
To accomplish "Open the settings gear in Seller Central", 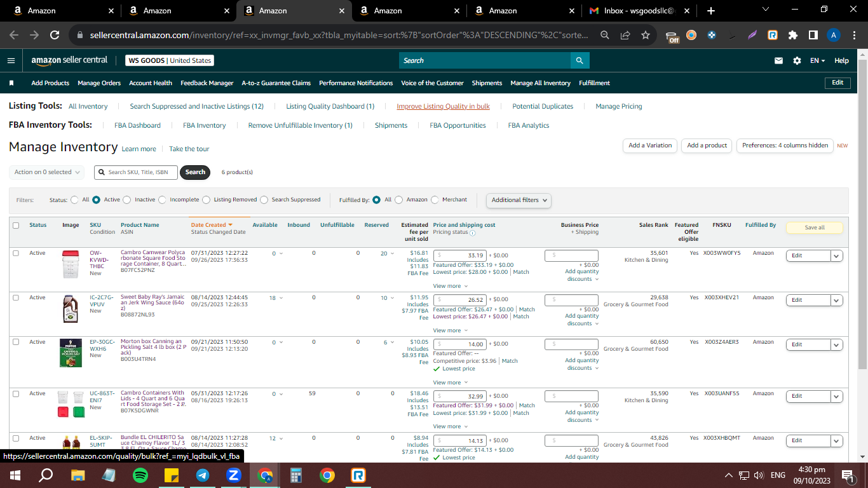I will tap(797, 60).
